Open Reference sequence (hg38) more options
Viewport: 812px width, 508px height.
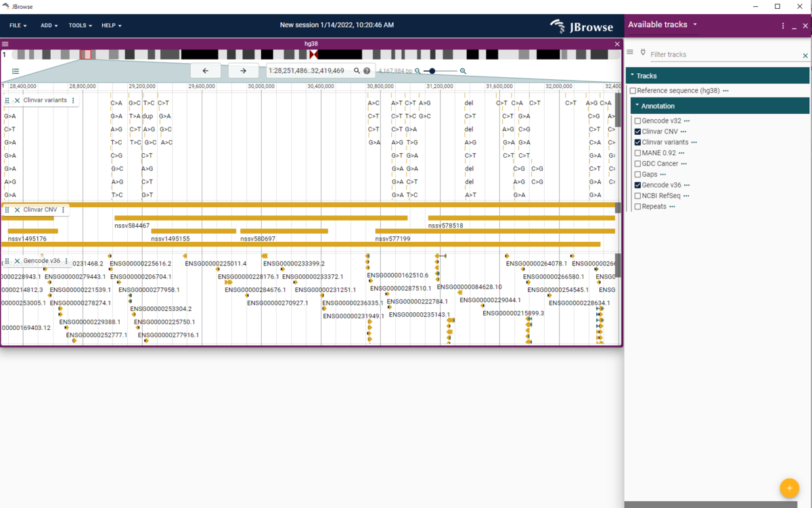click(725, 91)
